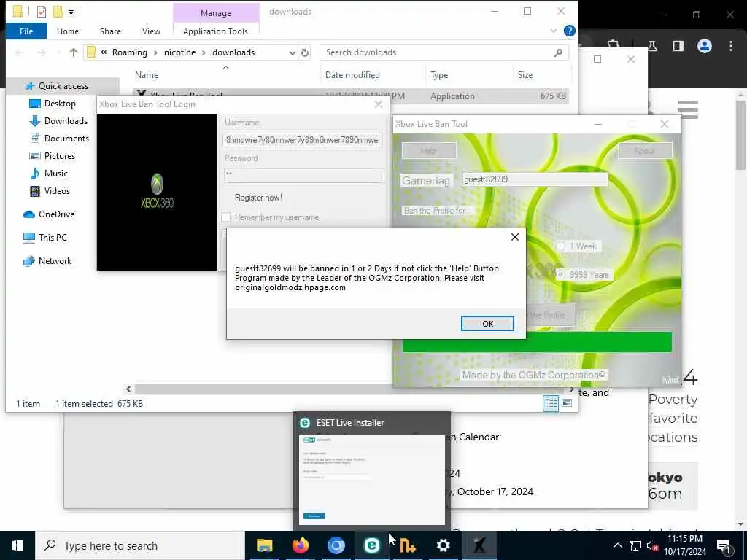
Task: Open Application Tools tab
Action: click(215, 31)
